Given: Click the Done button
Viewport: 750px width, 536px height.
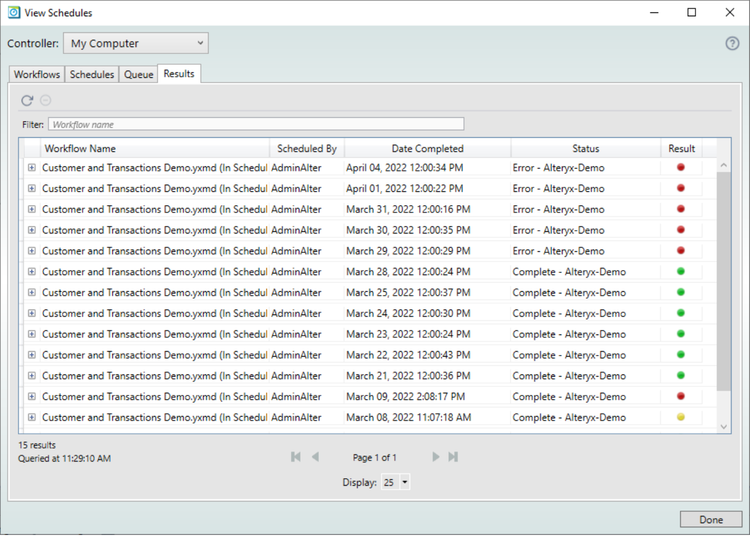Looking at the screenshot, I should point(711,519).
